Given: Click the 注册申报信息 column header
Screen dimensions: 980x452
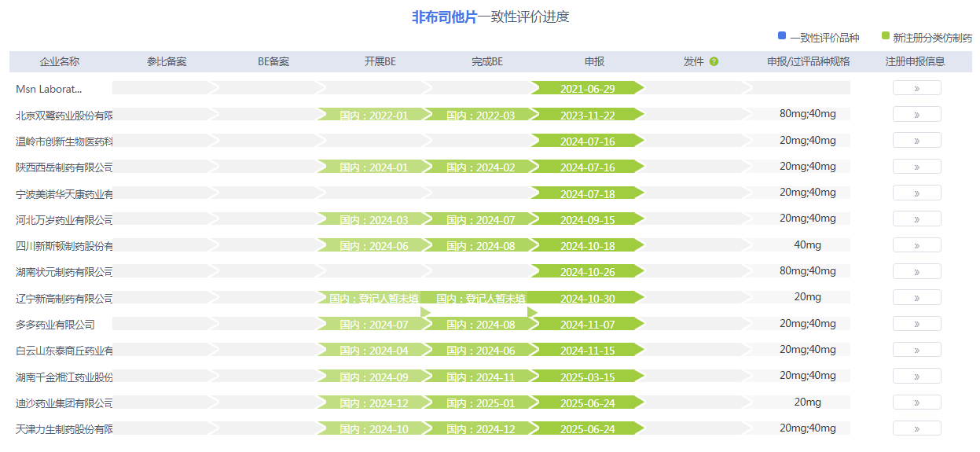Looking at the screenshot, I should [x=915, y=61].
